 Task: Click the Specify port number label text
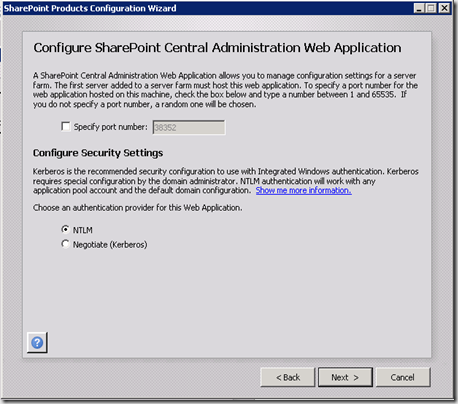coord(110,127)
